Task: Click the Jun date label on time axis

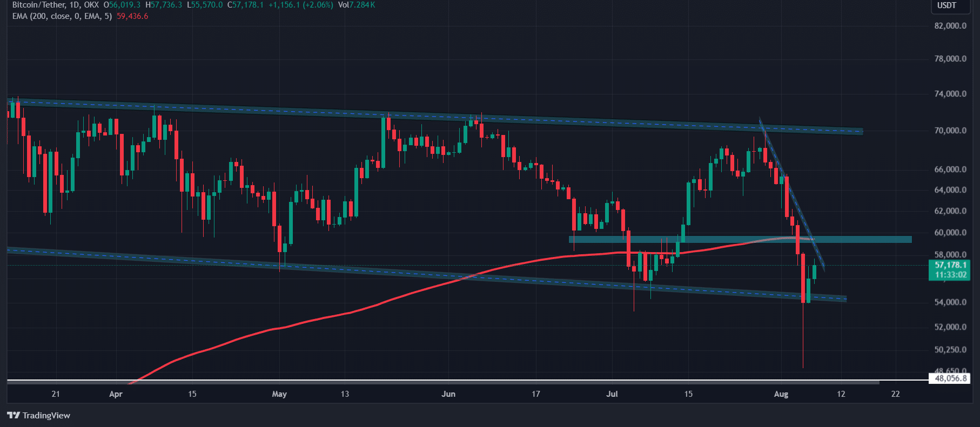Action: [448, 394]
